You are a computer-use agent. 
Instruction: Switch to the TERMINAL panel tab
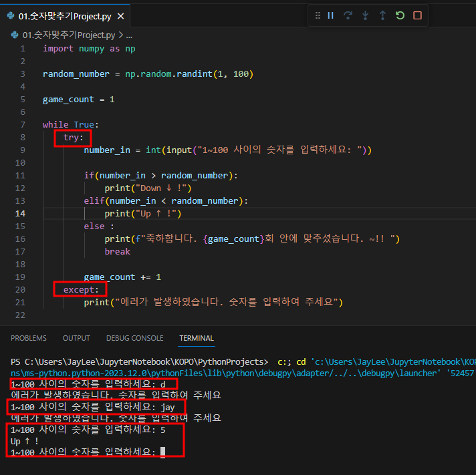click(x=197, y=338)
